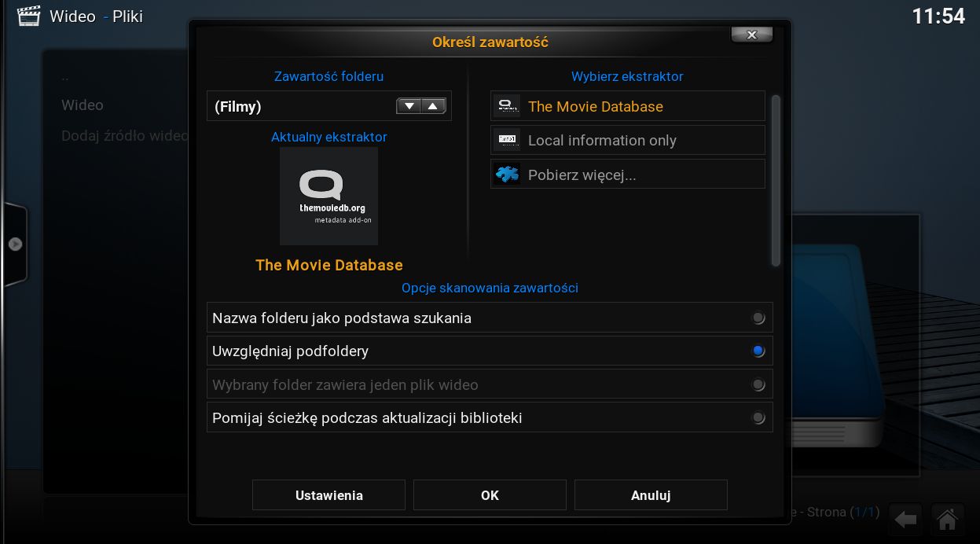The height and width of the screenshot is (544, 980).
Task: Select The Movie Database scraper entry
Action: [x=628, y=106]
